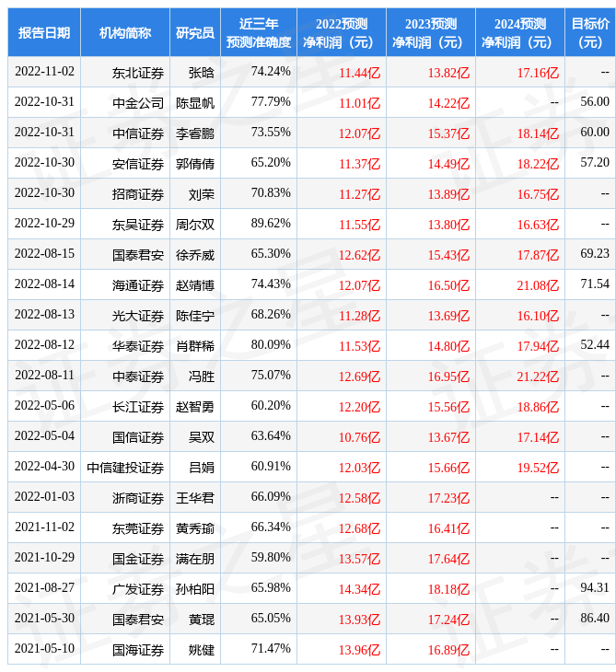Click the 2022预测净利润 column header
Viewport: 616px width, 672px height.
[341, 32]
